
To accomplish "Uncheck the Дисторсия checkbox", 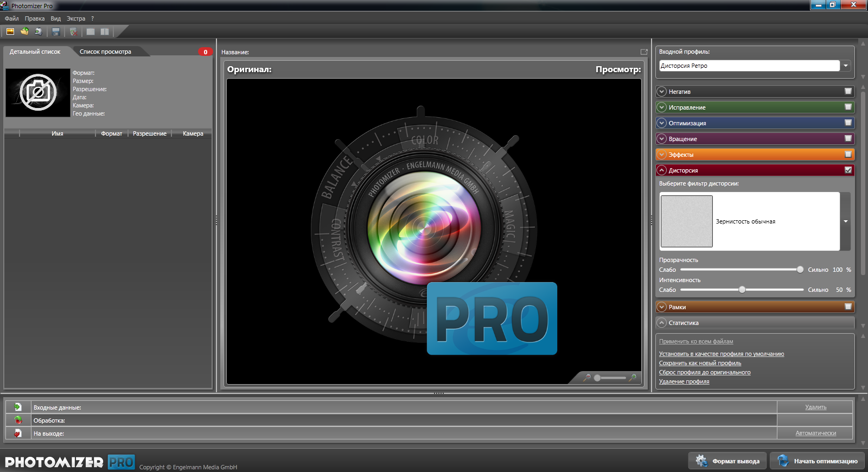I will coord(848,170).
